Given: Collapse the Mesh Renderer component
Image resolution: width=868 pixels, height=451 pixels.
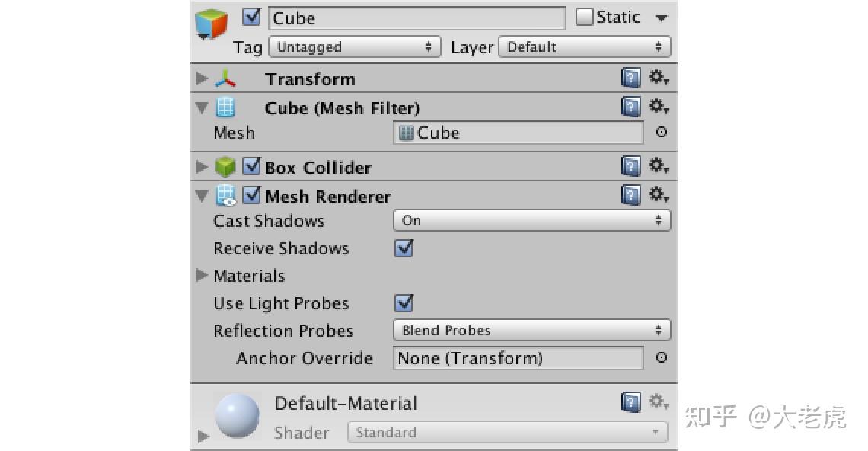Looking at the screenshot, I should (202, 196).
